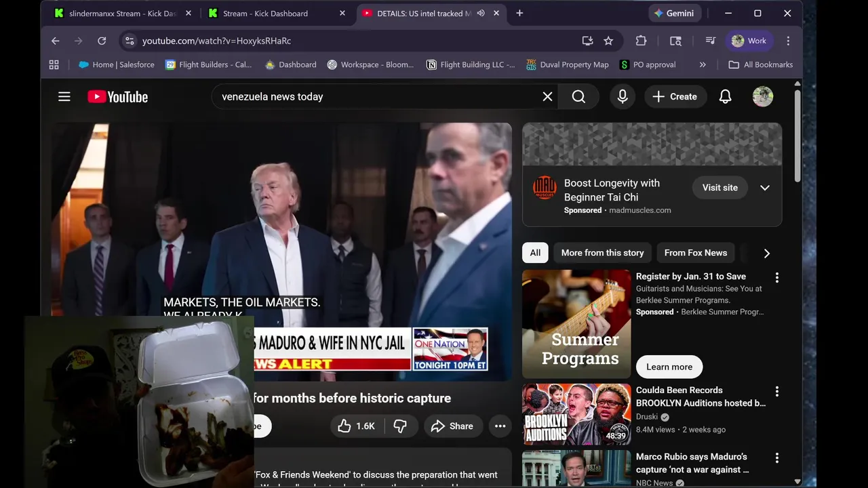868x488 pixels.
Task: Click the Create button
Action: [x=675, y=97]
